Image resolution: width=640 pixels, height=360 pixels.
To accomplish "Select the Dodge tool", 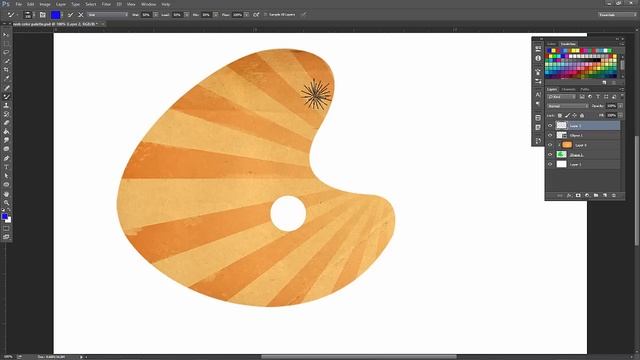I will tap(6, 149).
